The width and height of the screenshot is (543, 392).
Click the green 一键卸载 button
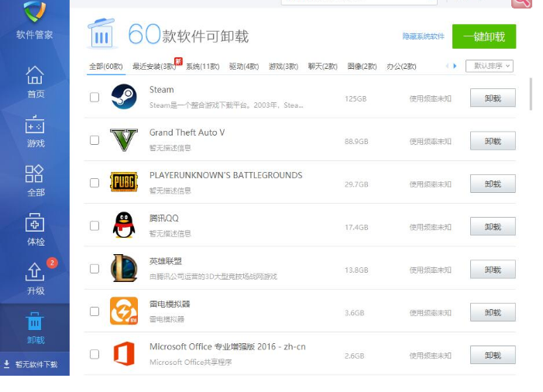[x=484, y=36]
